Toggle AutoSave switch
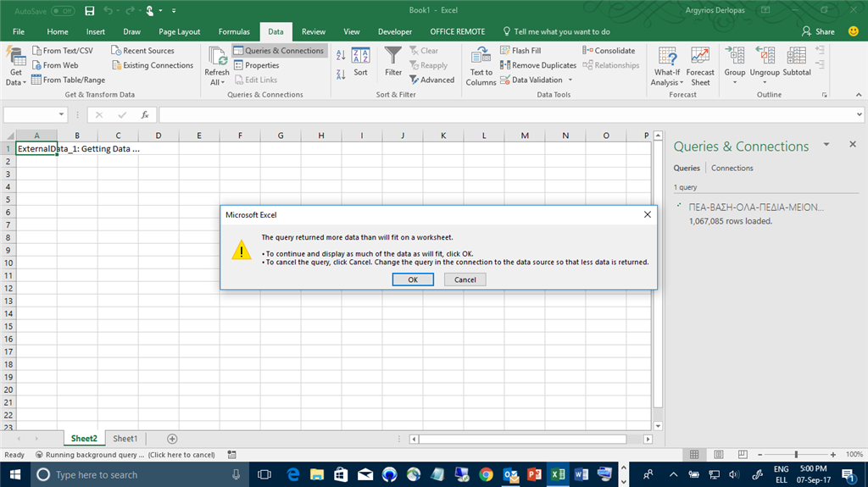The width and height of the screenshot is (868, 487). pyautogui.click(x=63, y=10)
